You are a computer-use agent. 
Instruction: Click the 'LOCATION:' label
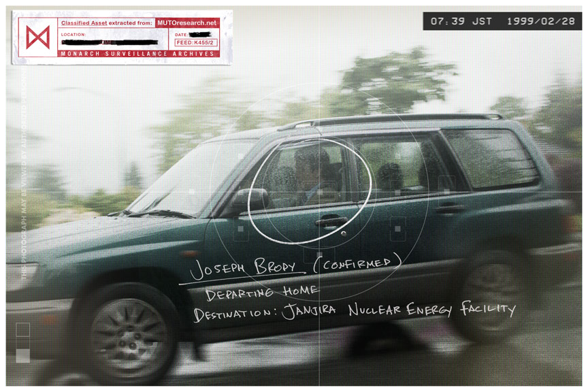point(73,35)
